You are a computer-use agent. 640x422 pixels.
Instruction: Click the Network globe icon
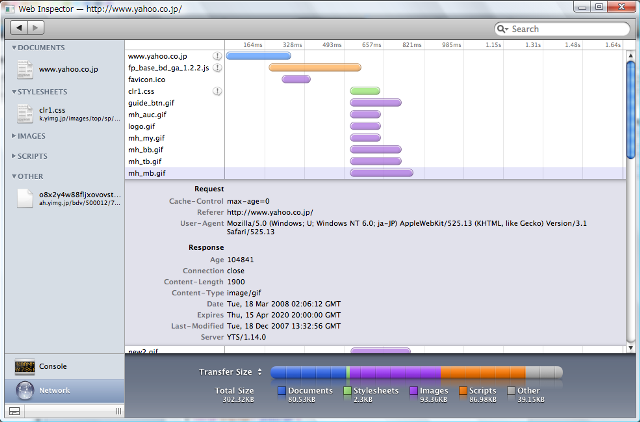click(x=25, y=390)
